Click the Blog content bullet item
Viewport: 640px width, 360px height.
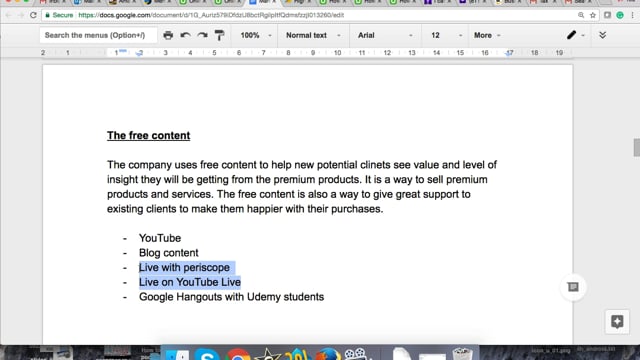[169, 253]
